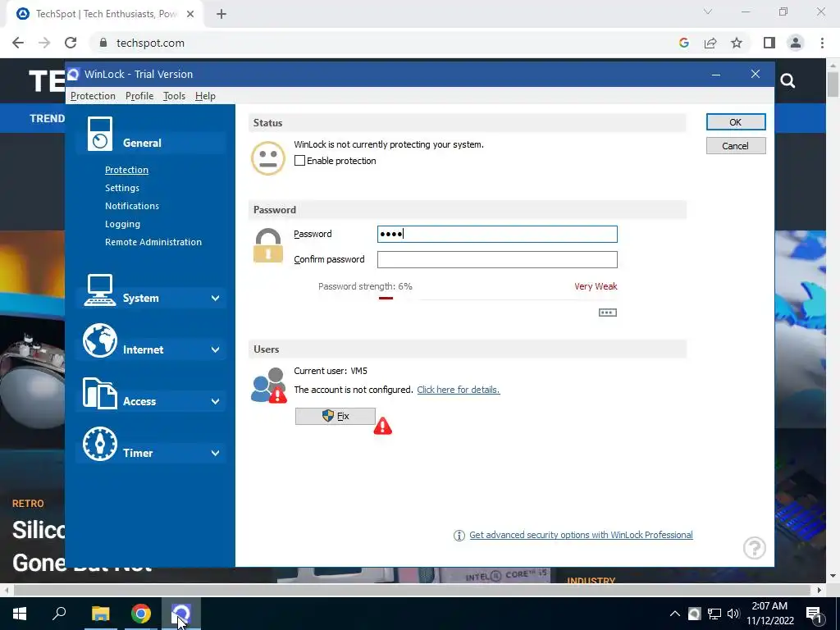
Task: Open Get advanced security options link
Action: pyautogui.click(x=581, y=535)
